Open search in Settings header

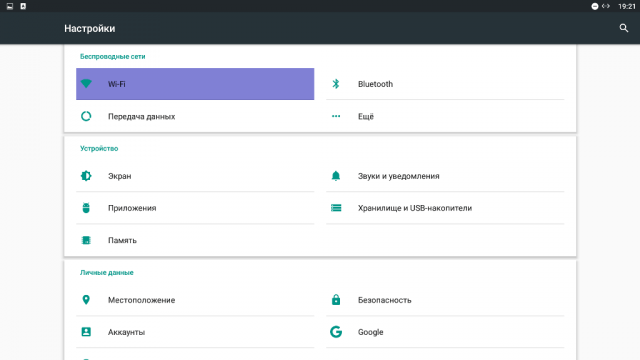[x=623, y=28]
